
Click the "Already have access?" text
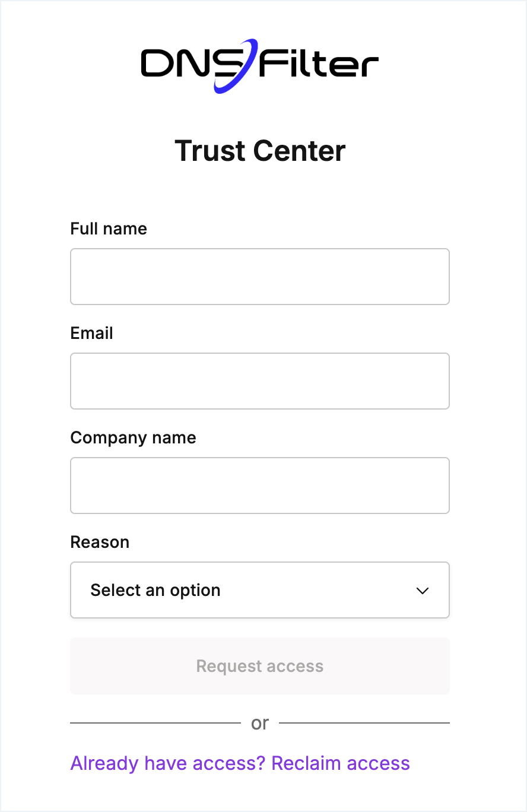[x=168, y=763]
